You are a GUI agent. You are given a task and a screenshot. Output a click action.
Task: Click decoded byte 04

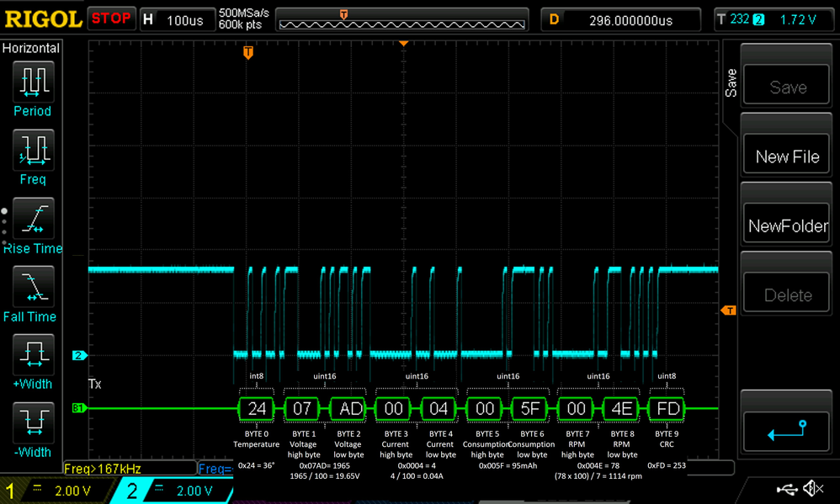pyautogui.click(x=439, y=409)
